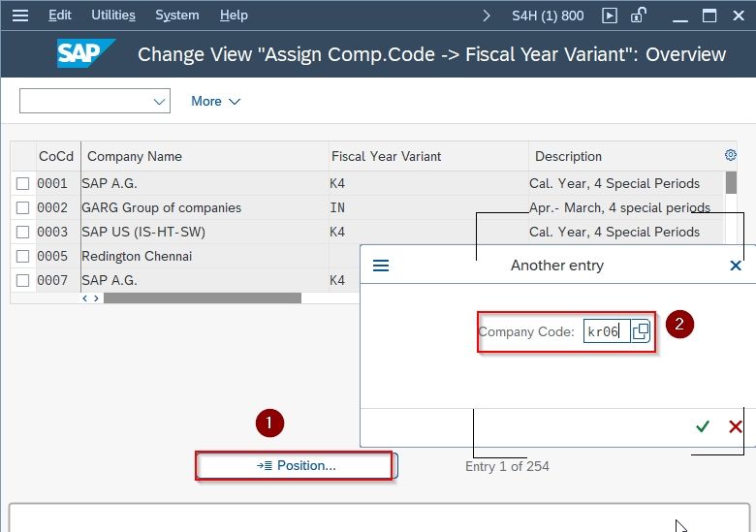Click the table's horizontal scrollbar
This screenshot has width=756, height=532.
(x=203, y=298)
